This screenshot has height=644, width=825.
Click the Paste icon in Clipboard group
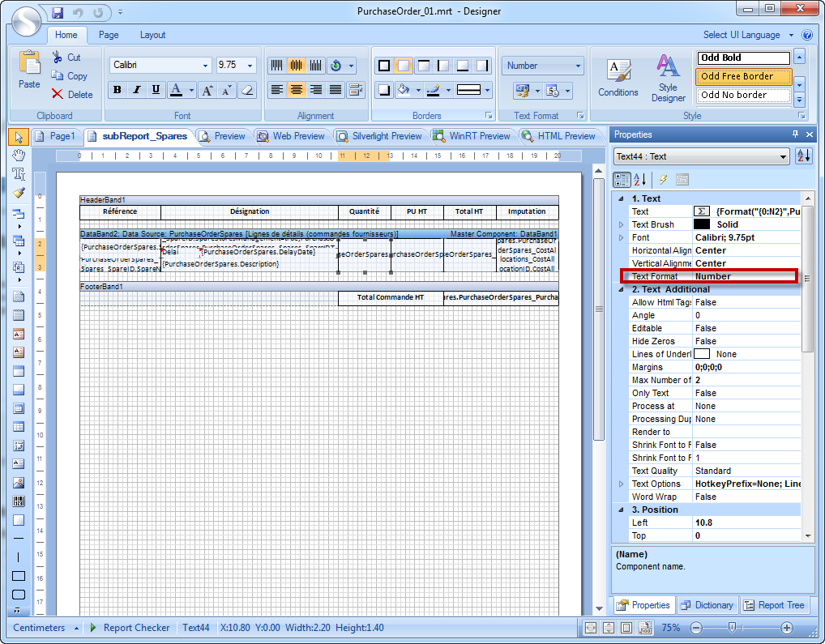click(29, 70)
